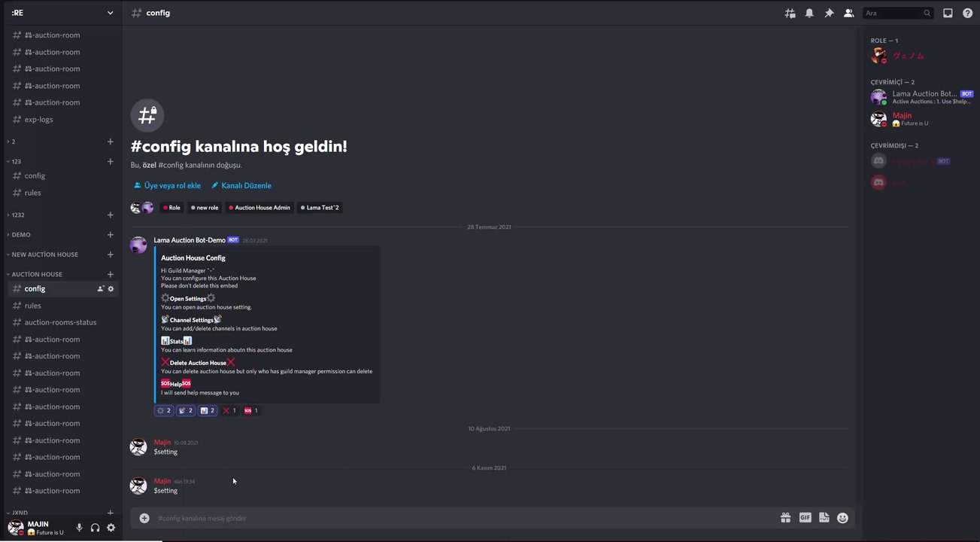This screenshot has height=542, width=980.
Task: Select the auction-rooms-status channel
Action: [x=60, y=322]
